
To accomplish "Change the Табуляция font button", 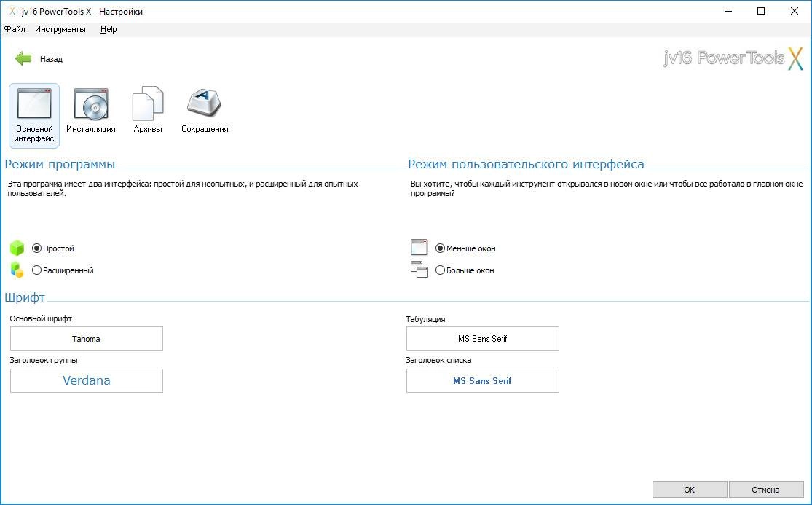I will point(483,339).
